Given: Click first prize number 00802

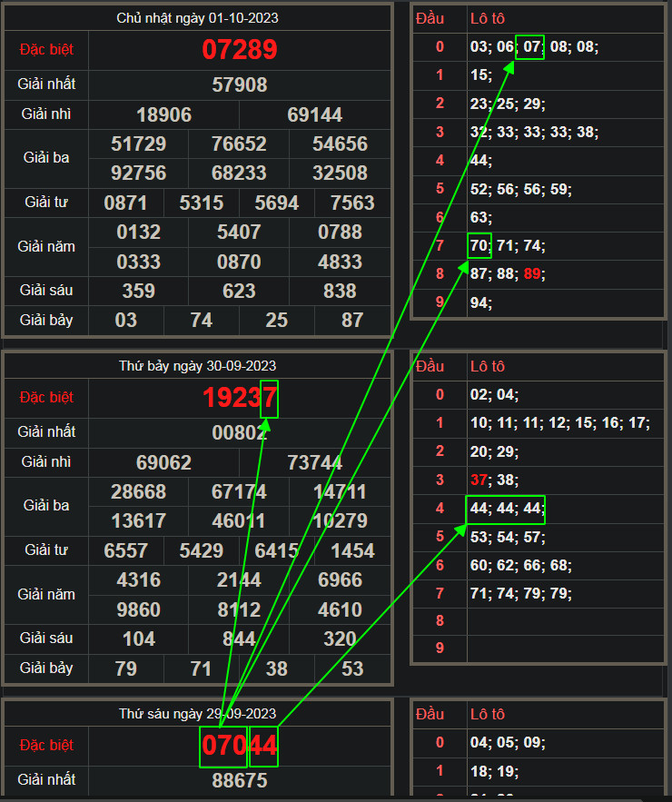Looking at the screenshot, I should point(240,433).
